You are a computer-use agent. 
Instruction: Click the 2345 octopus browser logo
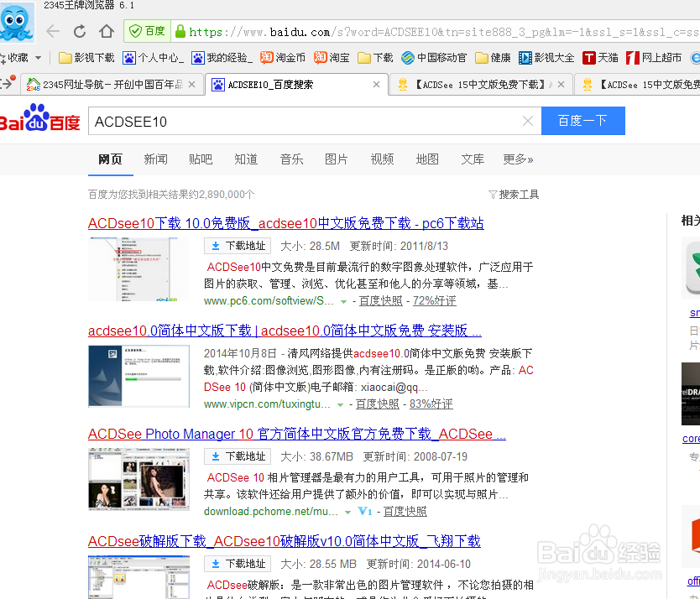[x=18, y=20]
